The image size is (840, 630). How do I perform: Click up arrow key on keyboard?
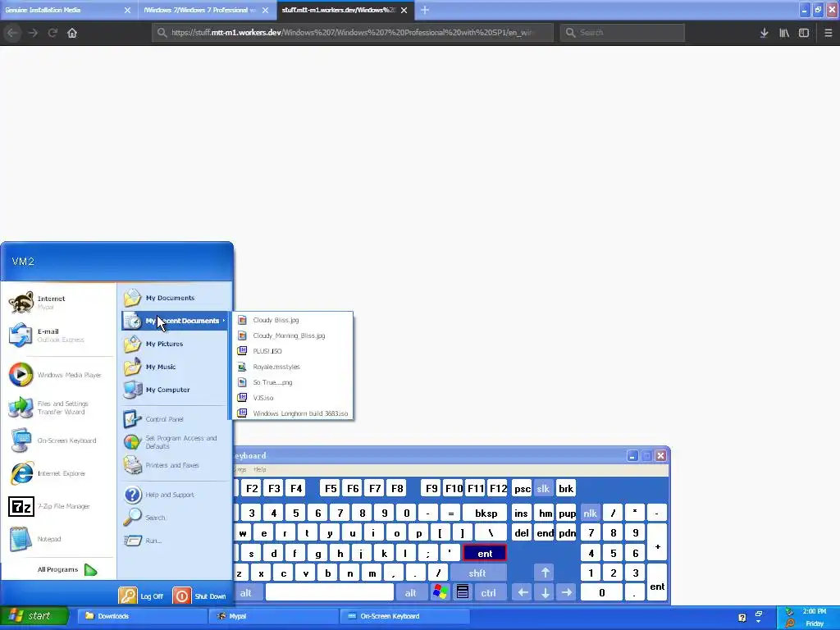pyautogui.click(x=545, y=573)
